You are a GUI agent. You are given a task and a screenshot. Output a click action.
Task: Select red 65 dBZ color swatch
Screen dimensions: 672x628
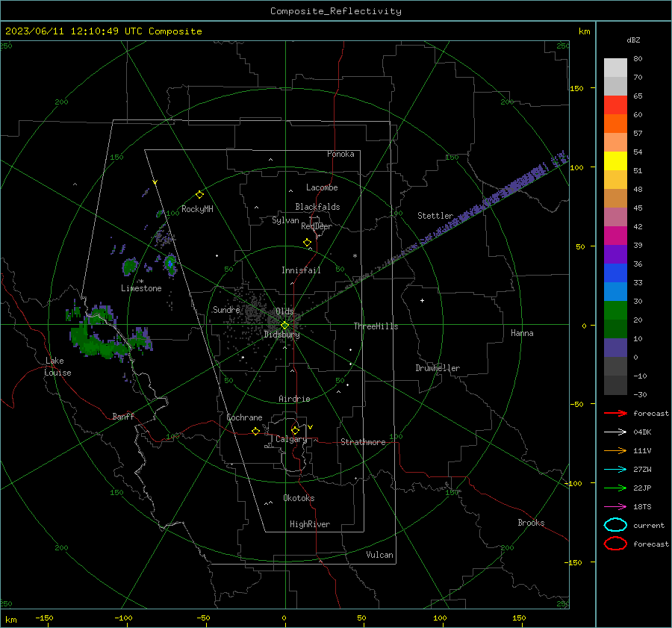615,105
